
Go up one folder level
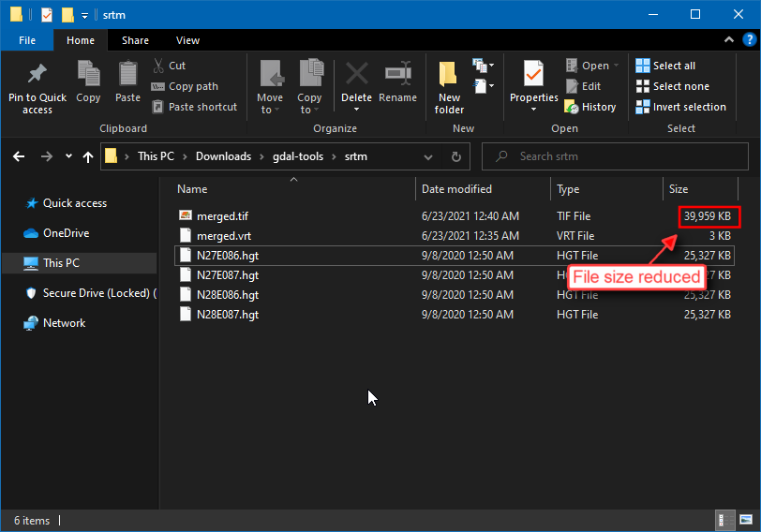pyautogui.click(x=88, y=156)
